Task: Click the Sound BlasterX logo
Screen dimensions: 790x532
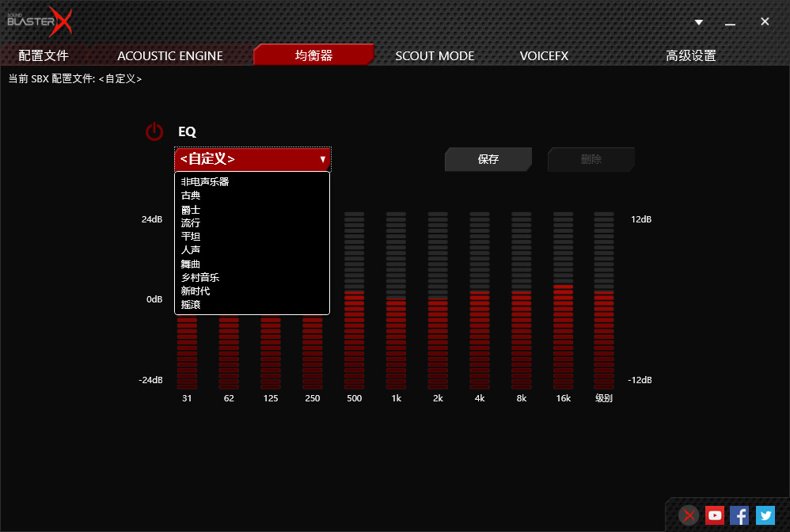Action: 40,22
